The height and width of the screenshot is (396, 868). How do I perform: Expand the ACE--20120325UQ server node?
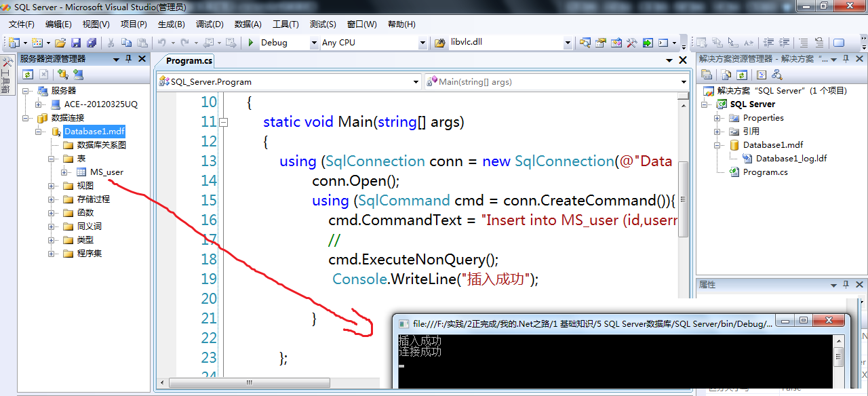tap(39, 104)
